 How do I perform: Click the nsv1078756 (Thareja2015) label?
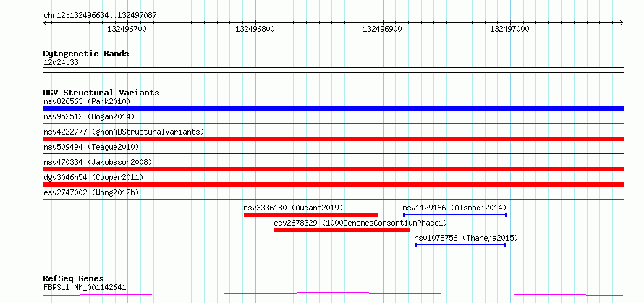[466, 238]
